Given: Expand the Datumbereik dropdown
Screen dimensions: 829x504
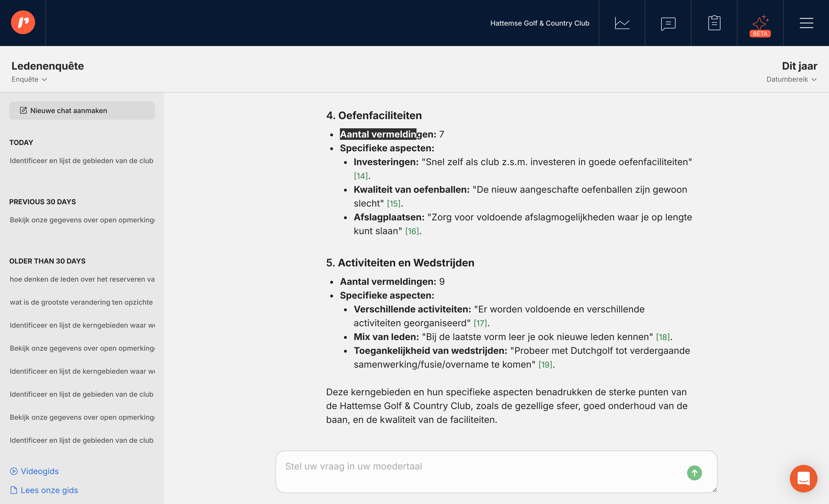Looking at the screenshot, I should click(791, 79).
